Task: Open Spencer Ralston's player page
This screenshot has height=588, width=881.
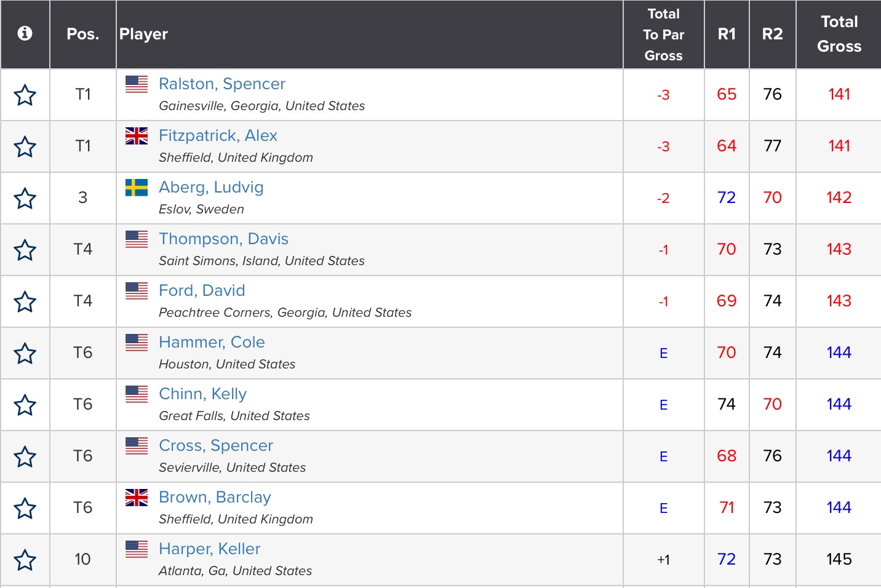Action: click(x=221, y=84)
